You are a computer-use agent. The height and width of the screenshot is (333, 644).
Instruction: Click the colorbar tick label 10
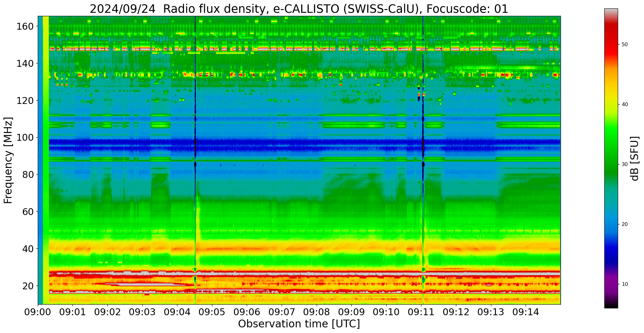[x=624, y=284]
